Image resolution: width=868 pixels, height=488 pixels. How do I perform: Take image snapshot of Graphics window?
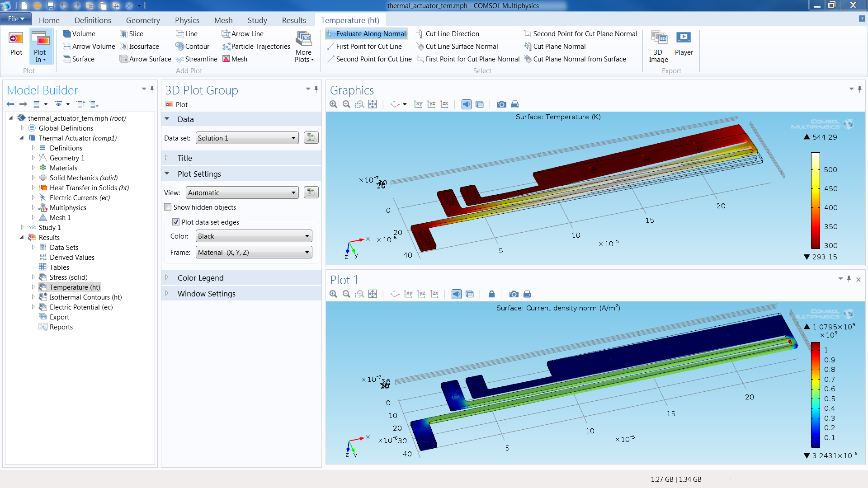click(x=501, y=104)
